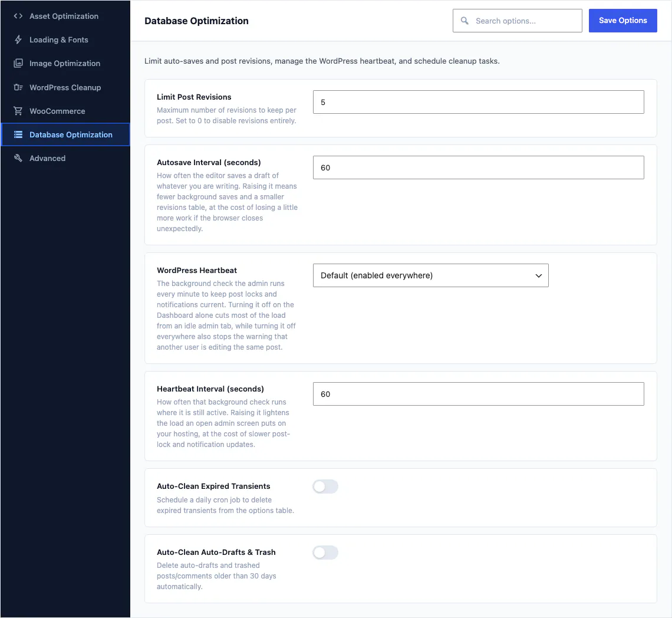The width and height of the screenshot is (672, 618).
Task: Open the Asset Optimization section
Action: click(65, 16)
